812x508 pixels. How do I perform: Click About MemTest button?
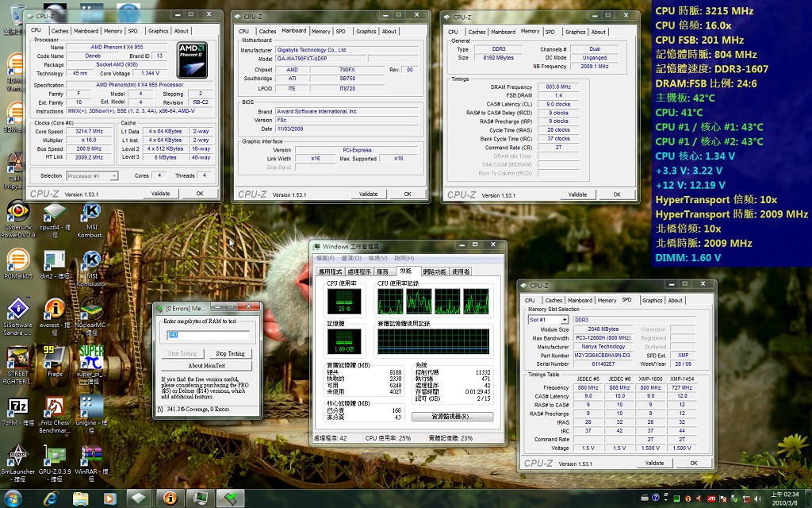coord(207,365)
